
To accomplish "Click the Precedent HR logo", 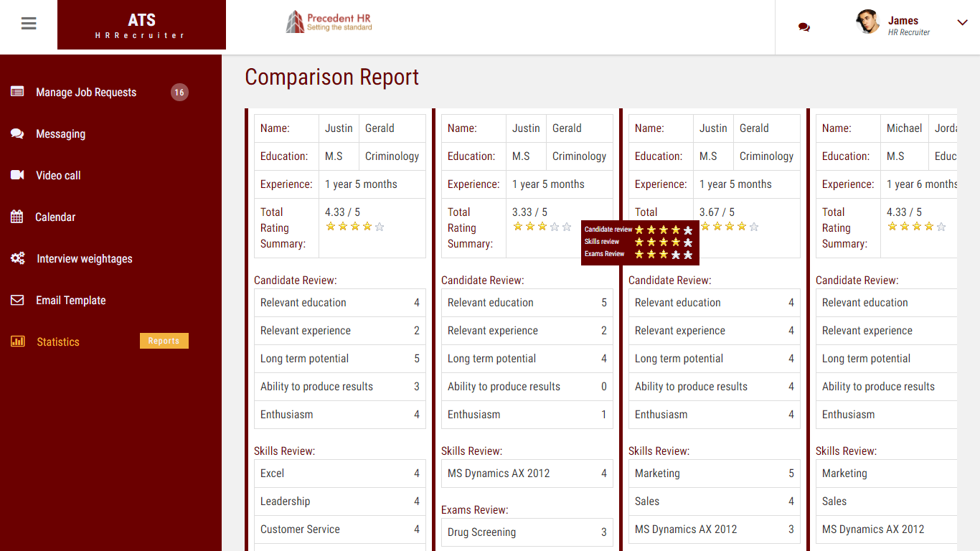I will [329, 22].
